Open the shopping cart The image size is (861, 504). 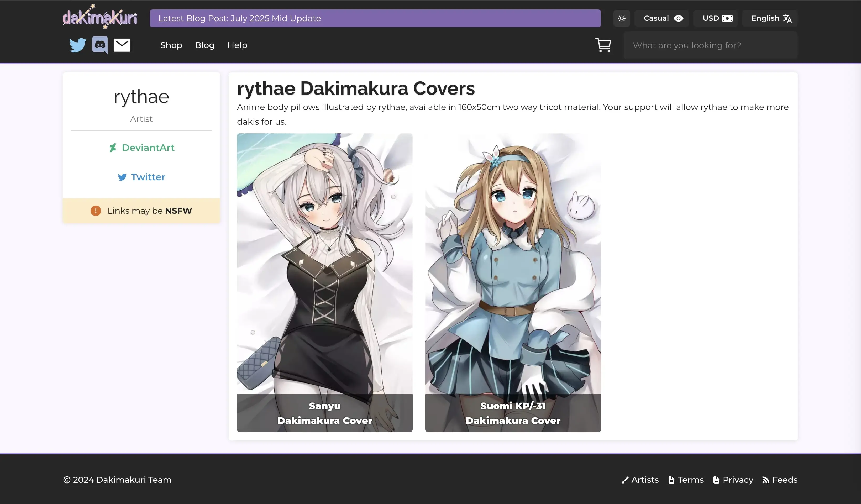(x=603, y=45)
